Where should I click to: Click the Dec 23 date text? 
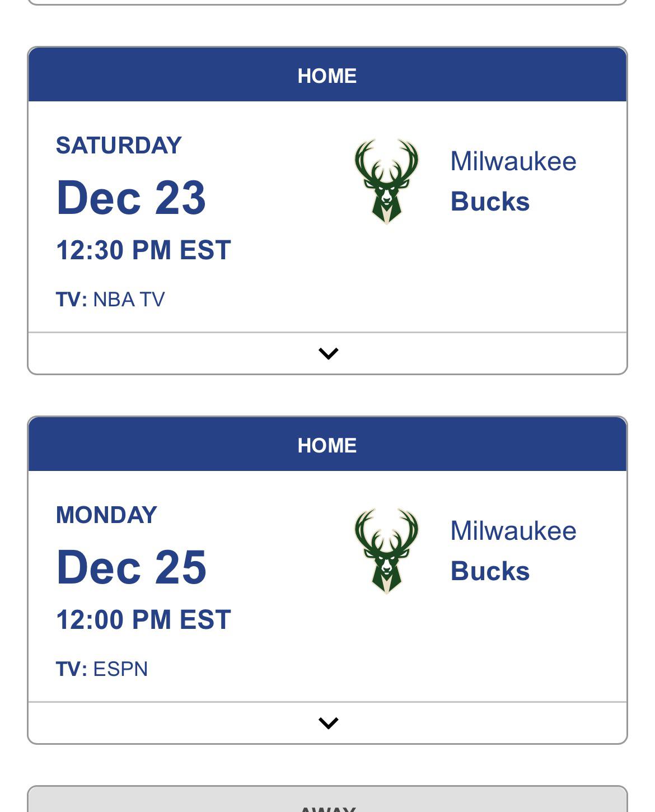click(x=131, y=198)
